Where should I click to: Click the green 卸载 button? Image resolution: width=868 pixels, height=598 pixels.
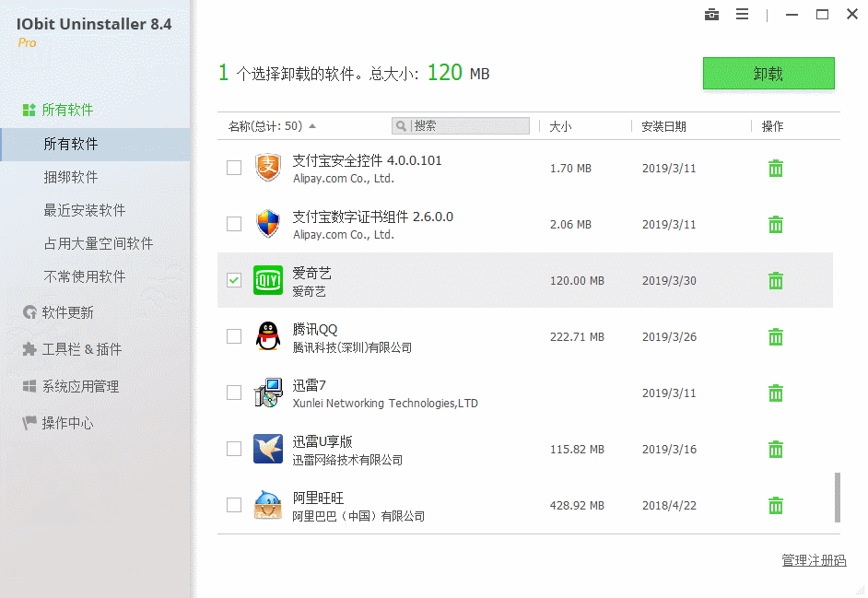click(768, 73)
